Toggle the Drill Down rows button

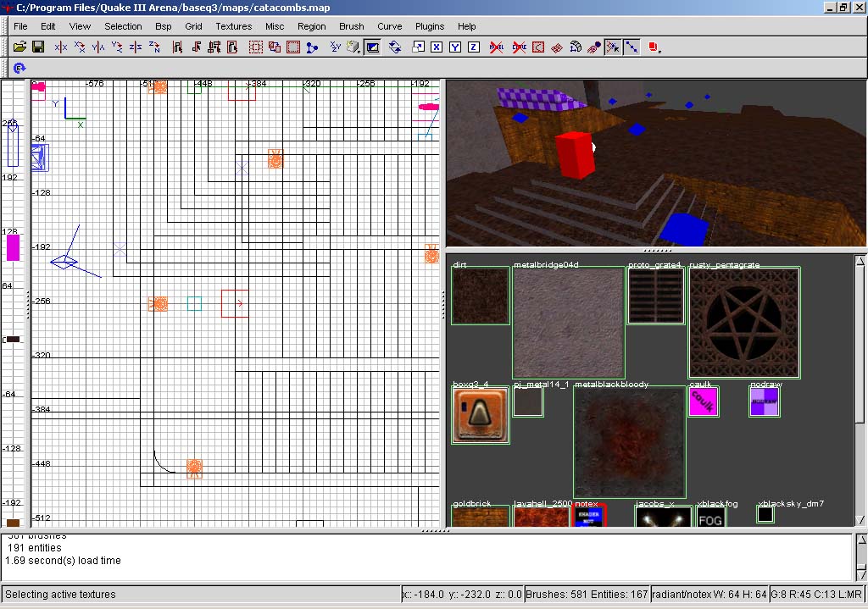pos(631,47)
